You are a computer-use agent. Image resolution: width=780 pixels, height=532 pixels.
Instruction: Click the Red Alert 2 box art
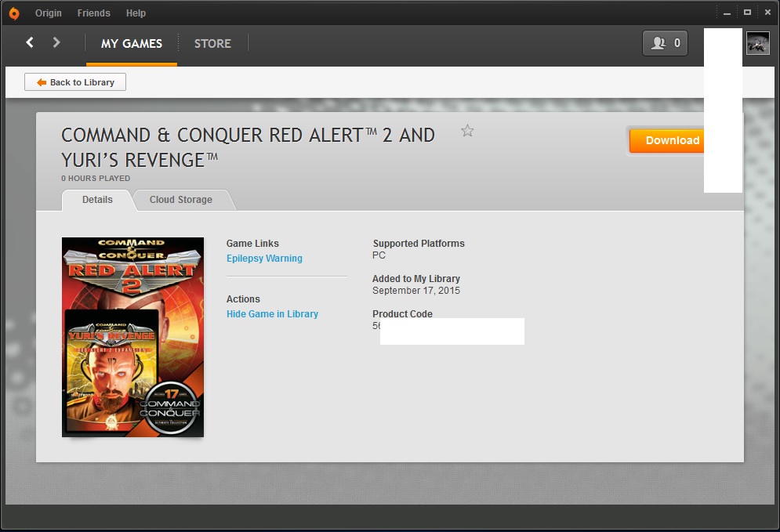tap(132, 337)
